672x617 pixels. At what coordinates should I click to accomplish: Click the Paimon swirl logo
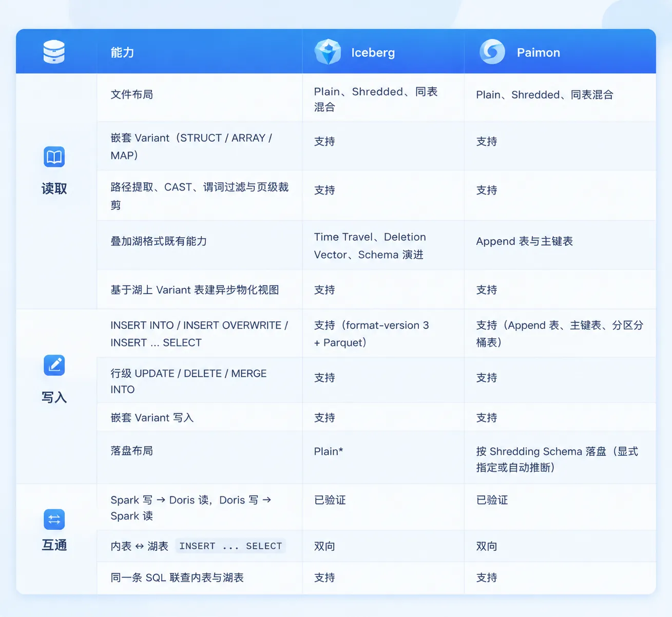(x=492, y=52)
